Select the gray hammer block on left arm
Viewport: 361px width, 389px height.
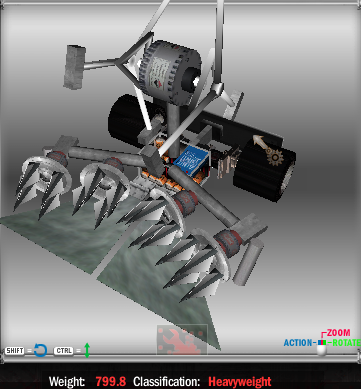[x=74, y=67]
